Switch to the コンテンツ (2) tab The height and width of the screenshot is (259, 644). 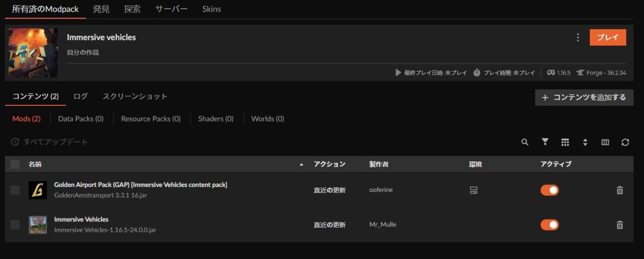pyautogui.click(x=36, y=96)
